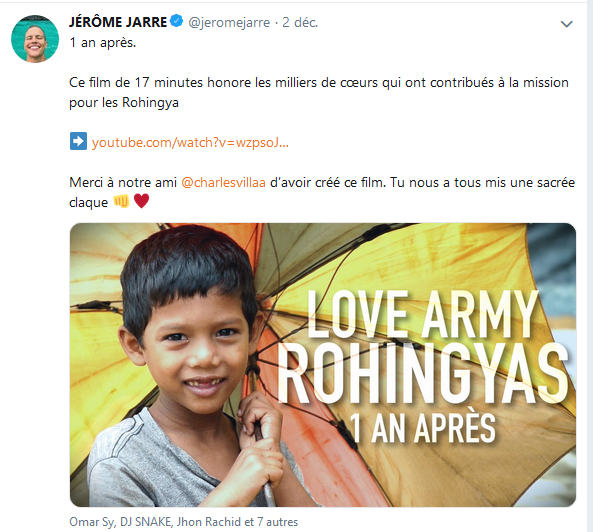Image resolution: width=593 pixels, height=532 pixels.
Task: Click the 'Merci à notre ami' text
Action: point(123,183)
